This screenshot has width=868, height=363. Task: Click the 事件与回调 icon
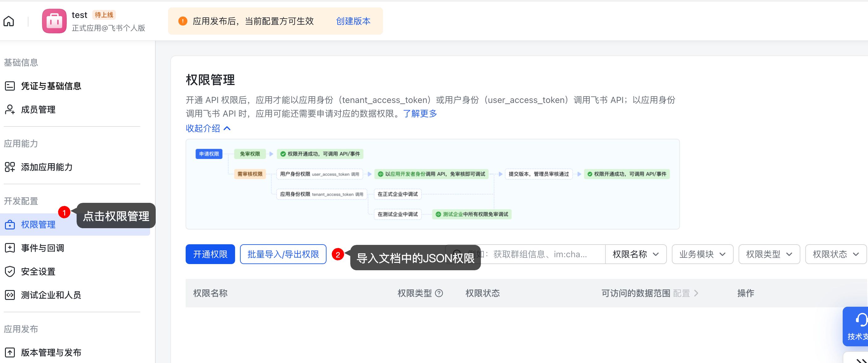click(10, 248)
